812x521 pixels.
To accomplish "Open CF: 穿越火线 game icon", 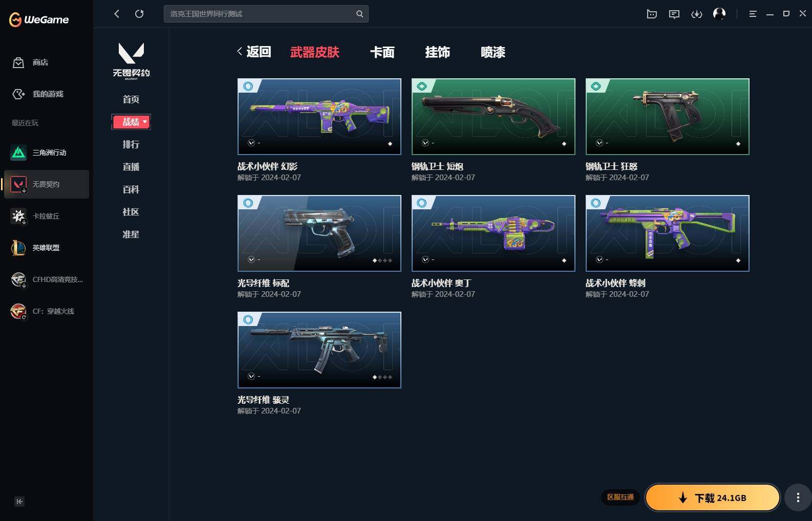I will coord(18,311).
